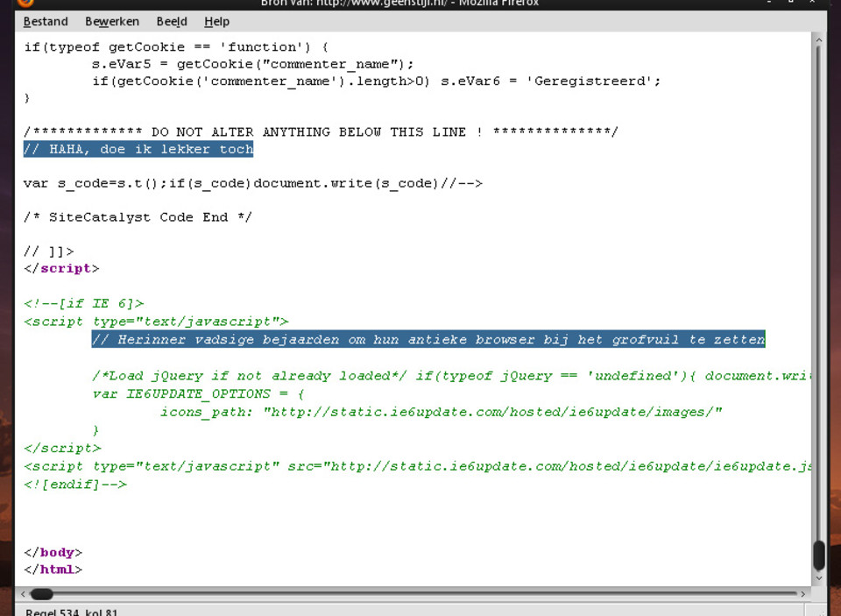
Task: Click the horizontal scrollbar thumb
Action: [x=41, y=594]
